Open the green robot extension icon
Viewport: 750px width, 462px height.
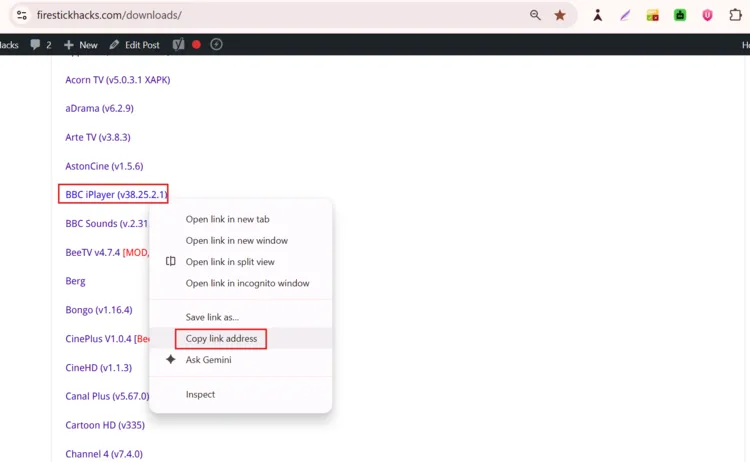coord(680,15)
